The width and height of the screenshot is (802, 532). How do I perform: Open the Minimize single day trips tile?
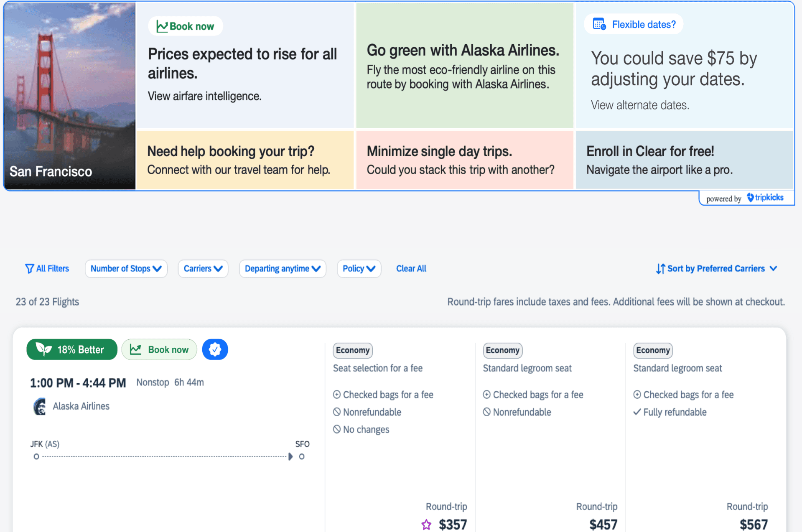(464, 160)
